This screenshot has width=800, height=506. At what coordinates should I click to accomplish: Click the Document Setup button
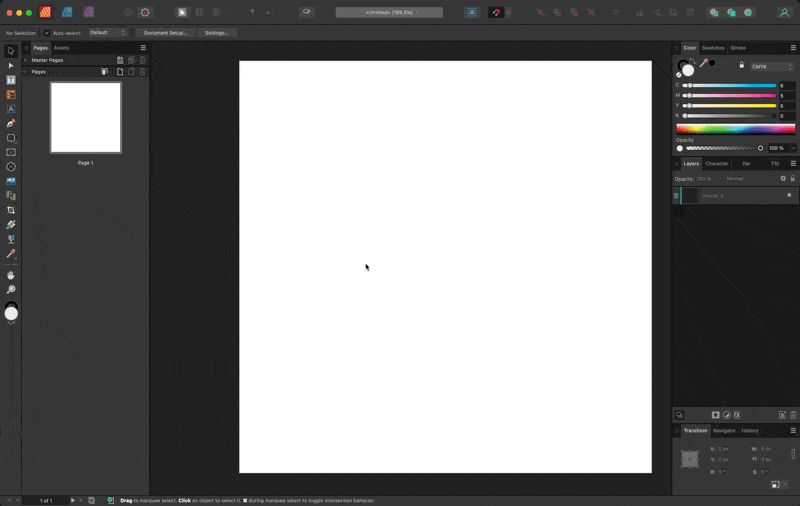coord(165,33)
